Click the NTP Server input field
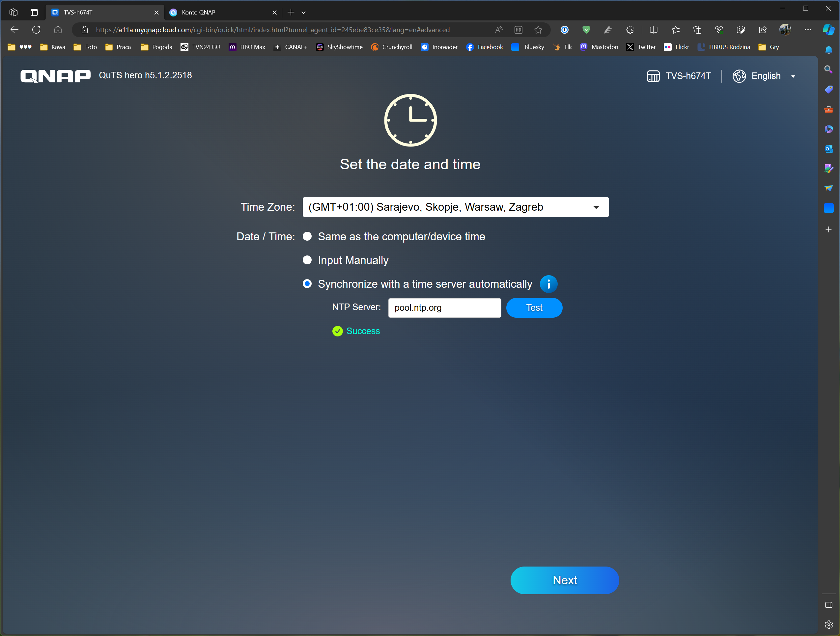840x636 pixels. (444, 308)
